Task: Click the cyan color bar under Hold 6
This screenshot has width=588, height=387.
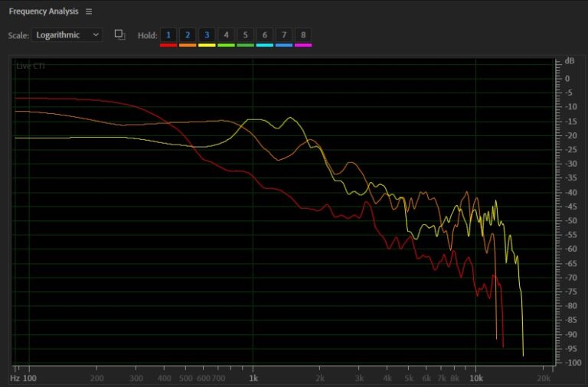Action: click(265, 45)
